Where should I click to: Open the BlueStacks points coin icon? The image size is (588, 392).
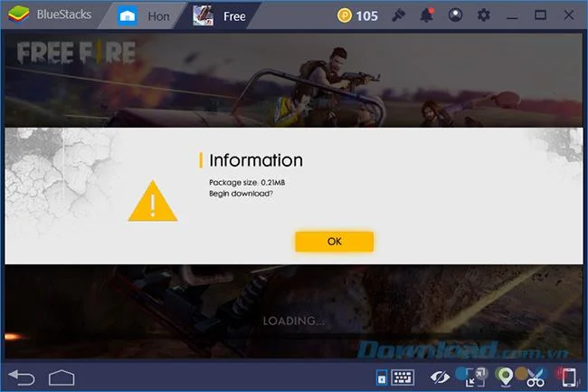pos(345,15)
